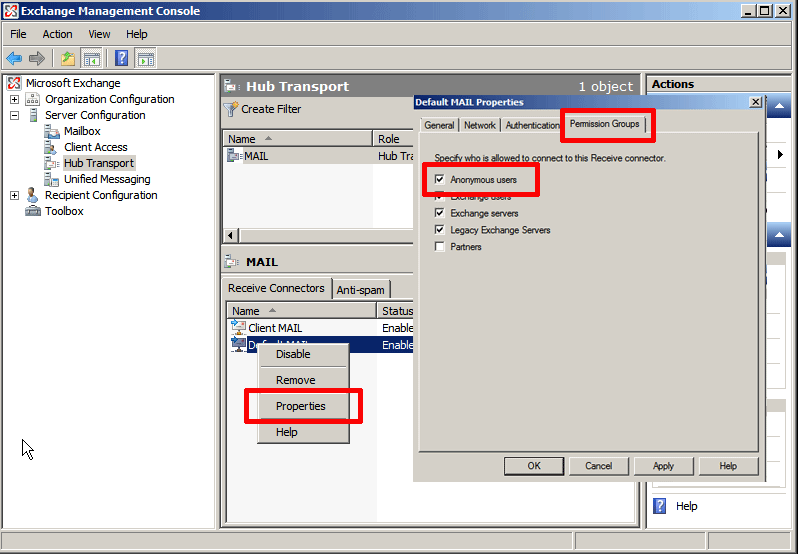Close the Default MAIL Properties dialog
The height and width of the screenshot is (554, 798).
click(756, 102)
